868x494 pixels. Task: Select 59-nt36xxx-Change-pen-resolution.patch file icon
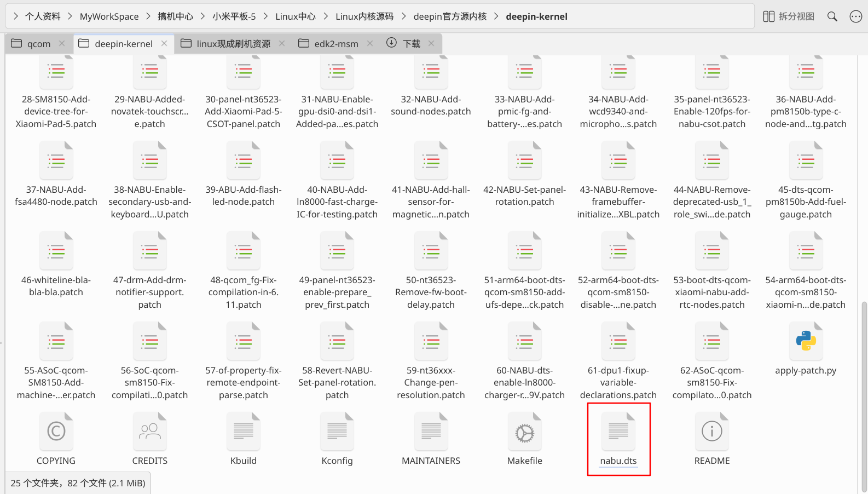431,341
